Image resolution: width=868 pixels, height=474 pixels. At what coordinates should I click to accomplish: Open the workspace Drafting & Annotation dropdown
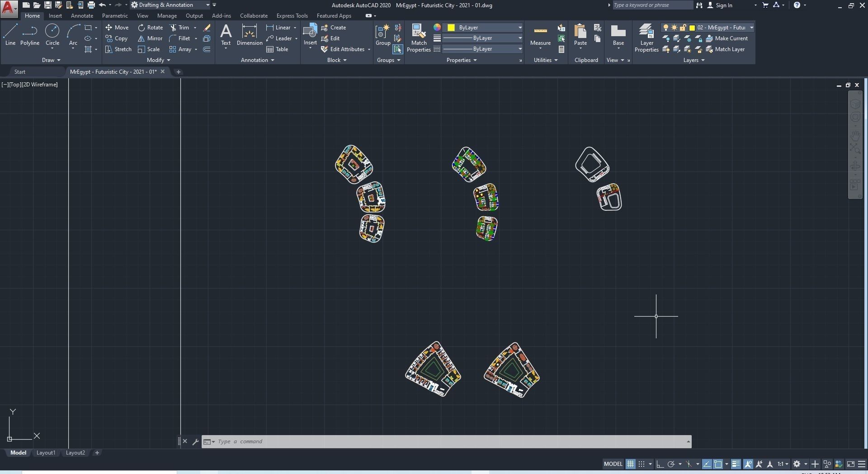171,5
